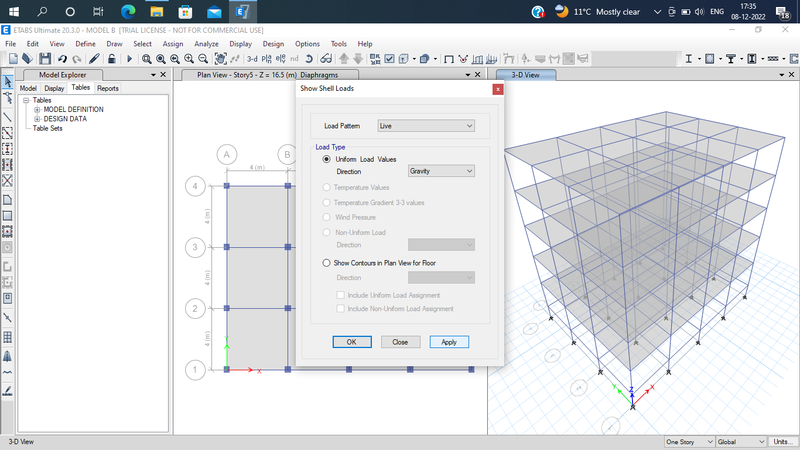Viewport: 800px width, 450px height.
Task: Activate the 3-D View window tab
Action: click(x=526, y=75)
